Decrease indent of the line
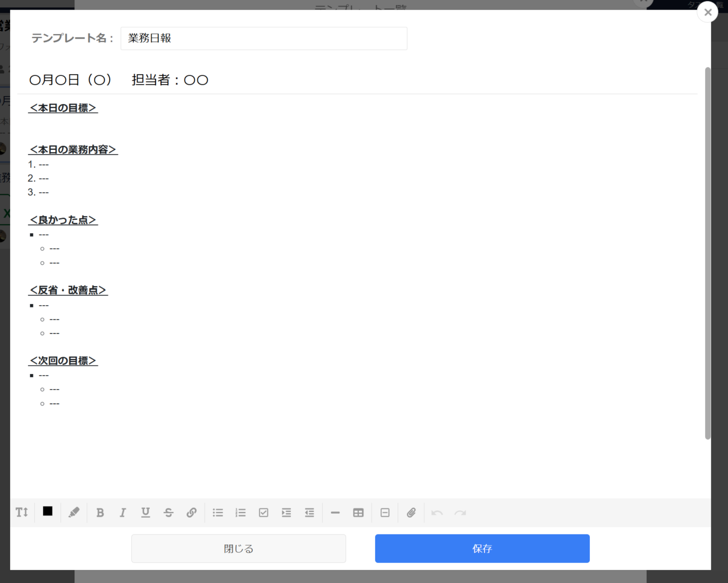 [309, 513]
